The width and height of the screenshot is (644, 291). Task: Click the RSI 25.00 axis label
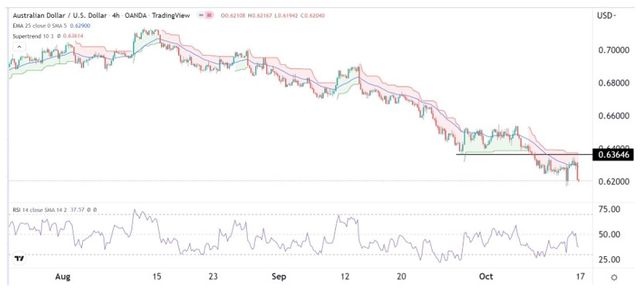point(609,260)
